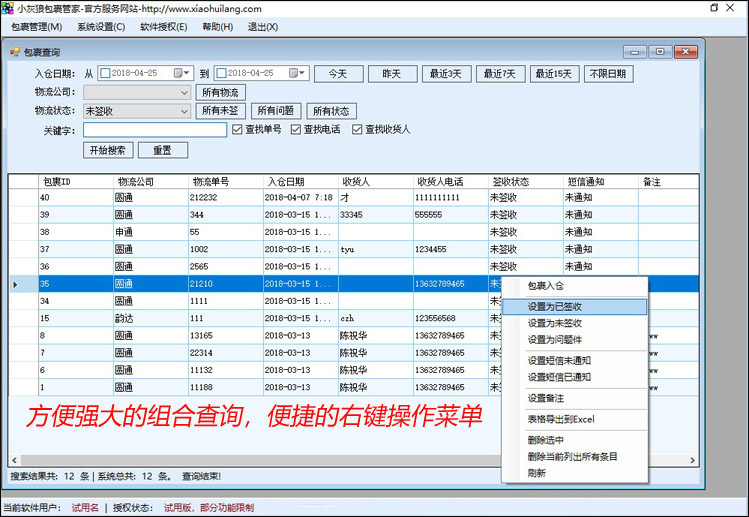Sort by 入仓日期 column header

(x=300, y=182)
